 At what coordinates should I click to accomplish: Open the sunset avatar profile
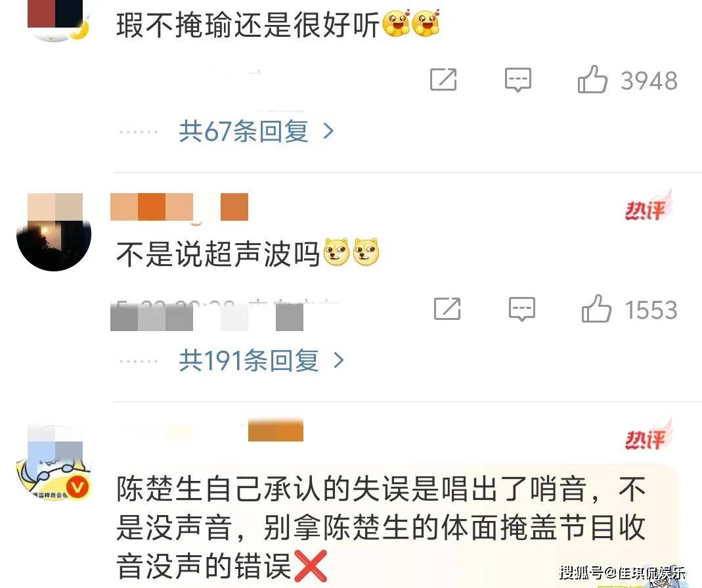pos(54,233)
